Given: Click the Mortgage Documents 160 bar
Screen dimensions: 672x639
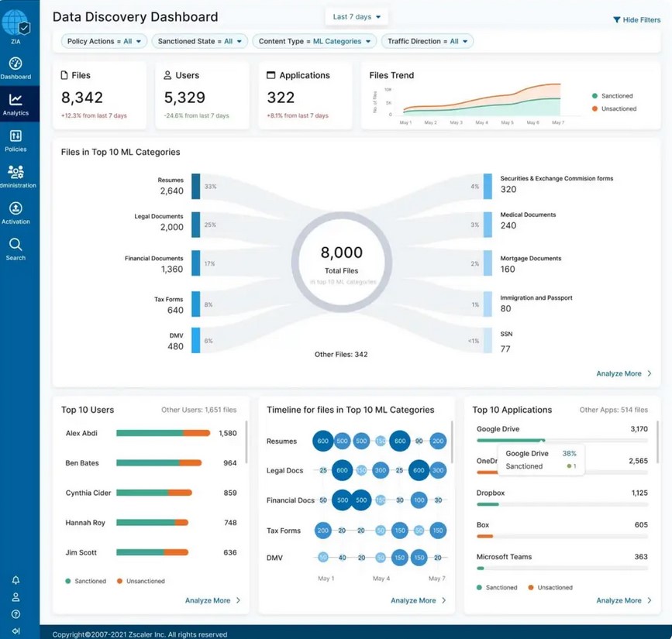Looking at the screenshot, I should pos(488,263).
